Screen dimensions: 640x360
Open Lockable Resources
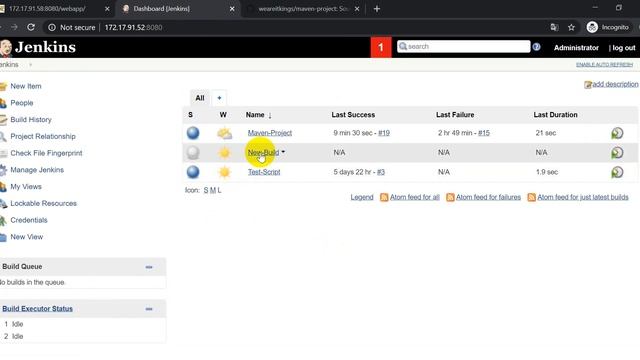coord(43,203)
